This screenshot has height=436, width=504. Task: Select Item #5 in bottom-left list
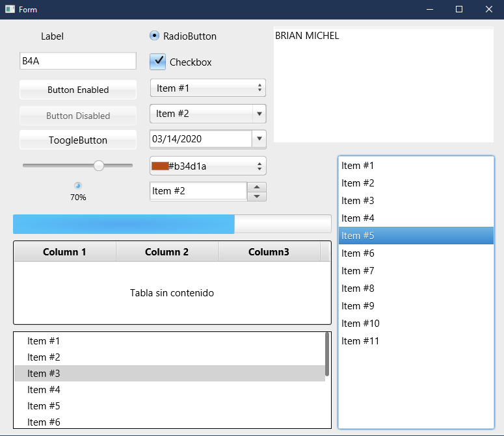tap(169, 406)
